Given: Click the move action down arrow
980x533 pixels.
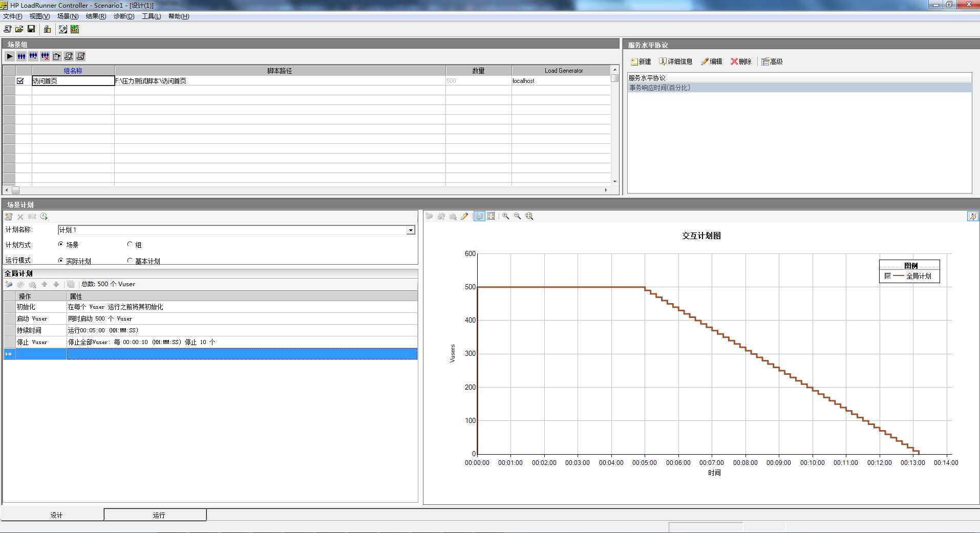Looking at the screenshot, I should [56, 284].
